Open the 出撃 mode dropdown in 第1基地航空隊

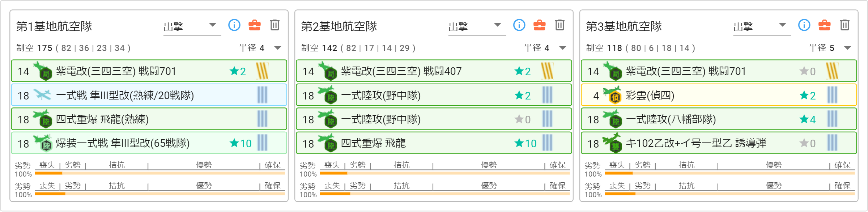192,26
